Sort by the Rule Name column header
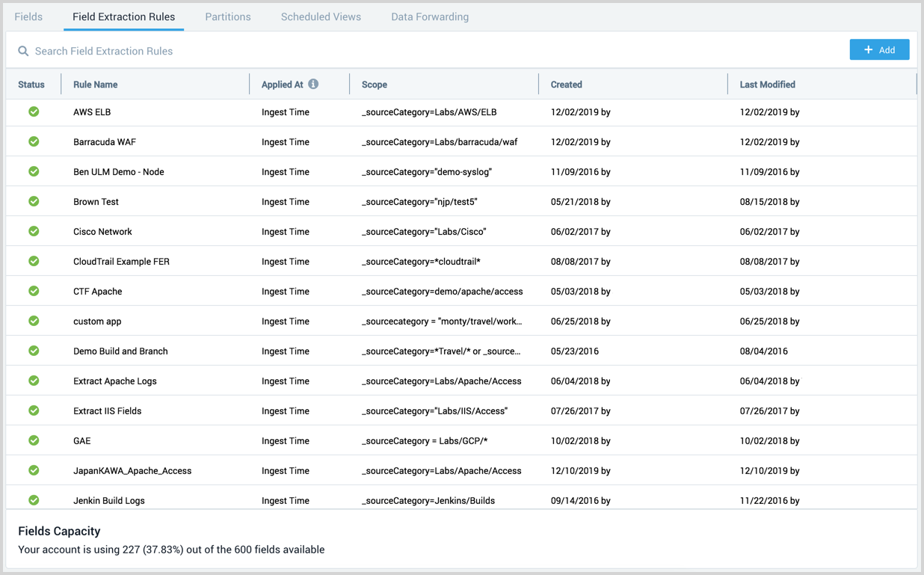Viewport: 924px width, 575px height. 96,84
